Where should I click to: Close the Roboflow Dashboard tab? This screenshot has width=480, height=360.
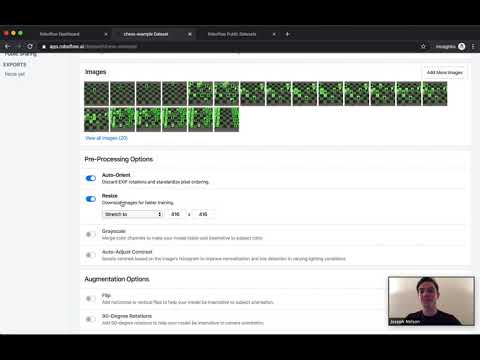point(106,34)
